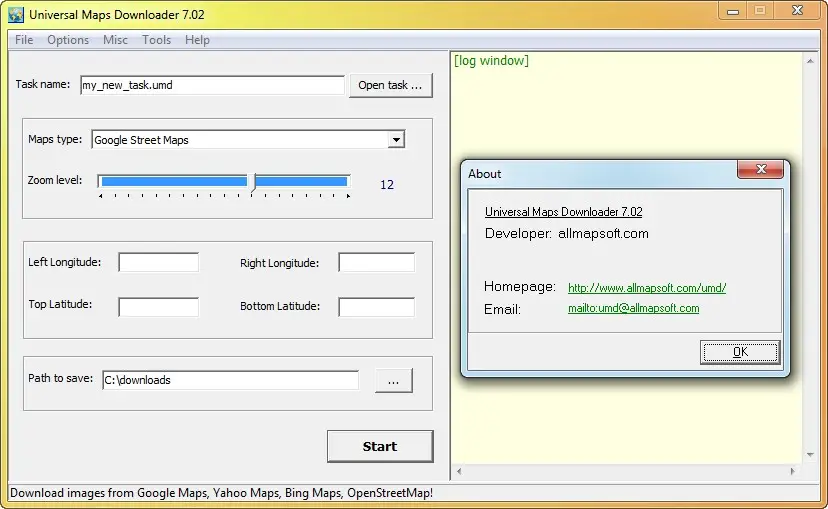The height and width of the screenshot is (509, 828).
Task: Click the log window scroll down arrow
Action: [810, 455]
